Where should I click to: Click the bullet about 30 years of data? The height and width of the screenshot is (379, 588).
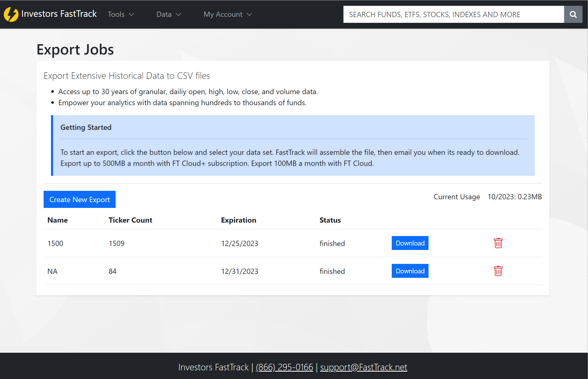point(188,92)
